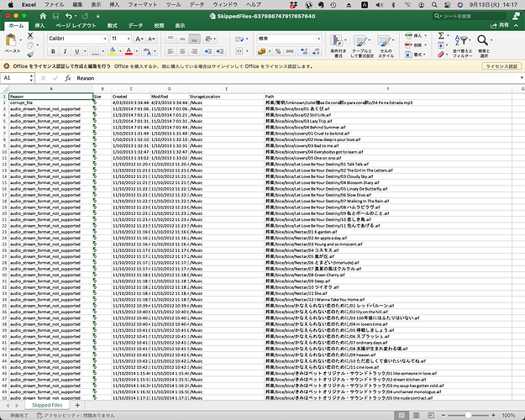Align text to the left

[x=171, y=51]
